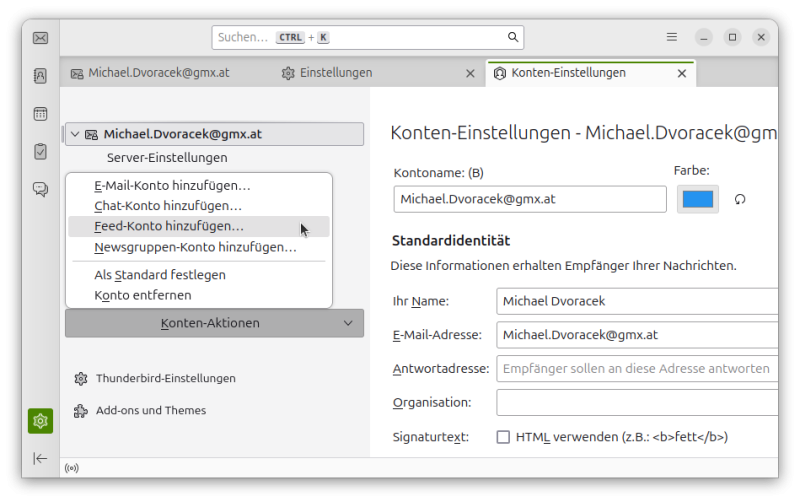Toggle the Konten-Aktionen dropdown button

(214, 323)
